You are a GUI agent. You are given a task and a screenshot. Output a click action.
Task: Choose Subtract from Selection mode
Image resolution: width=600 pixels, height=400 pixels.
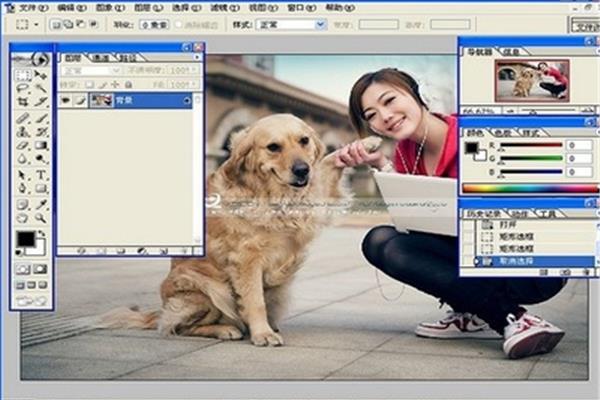pos(81,25)
